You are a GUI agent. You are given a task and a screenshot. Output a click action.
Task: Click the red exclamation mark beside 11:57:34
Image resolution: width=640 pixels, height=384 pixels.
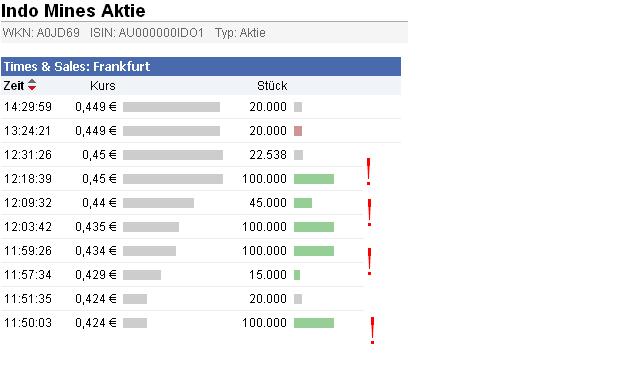[x=369, y=262]
